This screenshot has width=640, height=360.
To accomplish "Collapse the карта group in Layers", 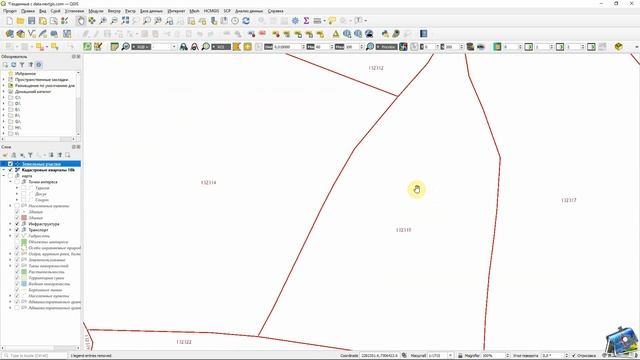I will (4, 176).
